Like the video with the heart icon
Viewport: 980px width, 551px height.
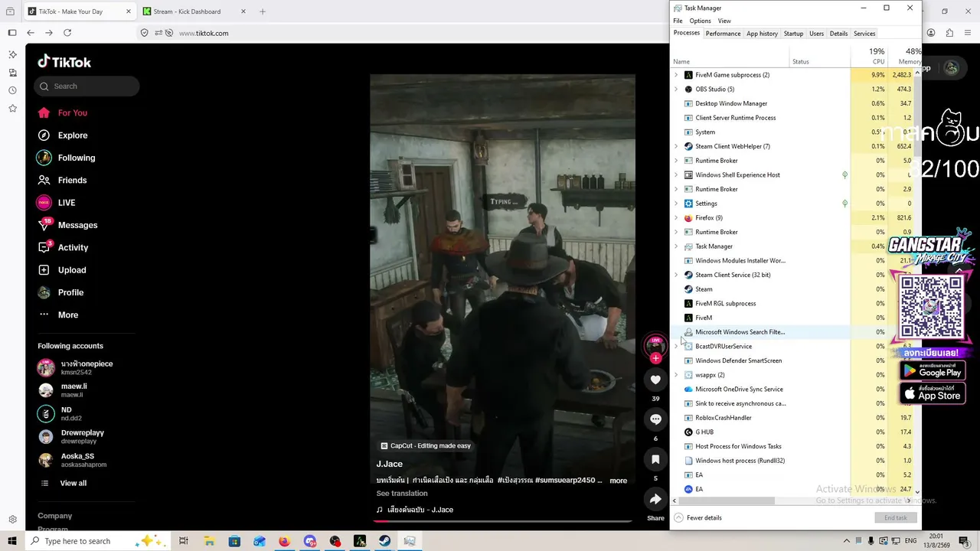655,380
